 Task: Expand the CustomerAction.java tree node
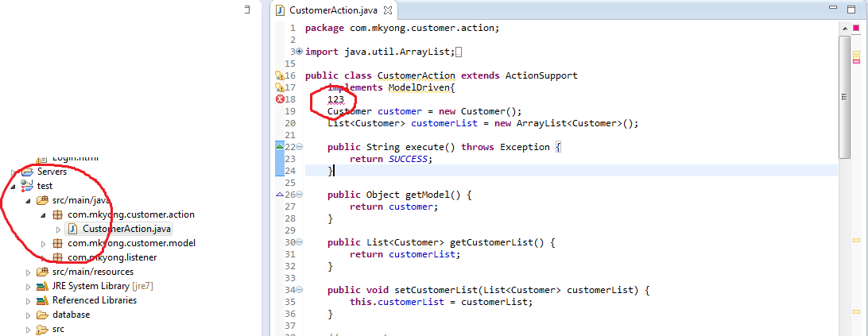point(59,230)
